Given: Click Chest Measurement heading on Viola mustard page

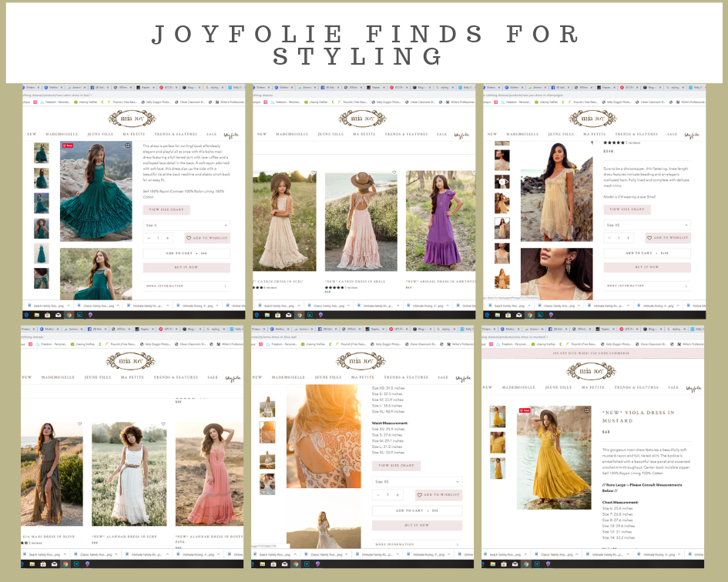Looking at the screenshot, I should click(620, 503).
